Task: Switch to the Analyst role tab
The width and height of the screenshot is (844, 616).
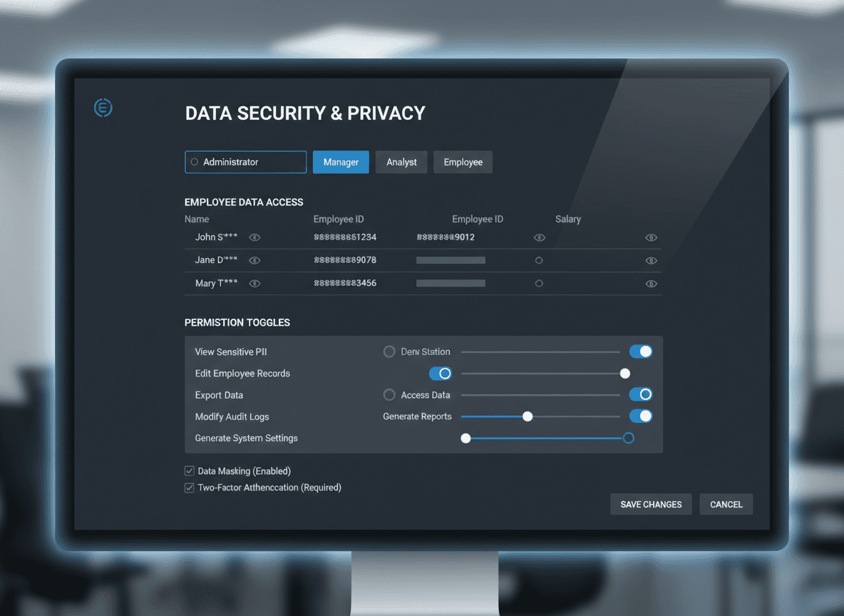Action: tap(401, 162)
